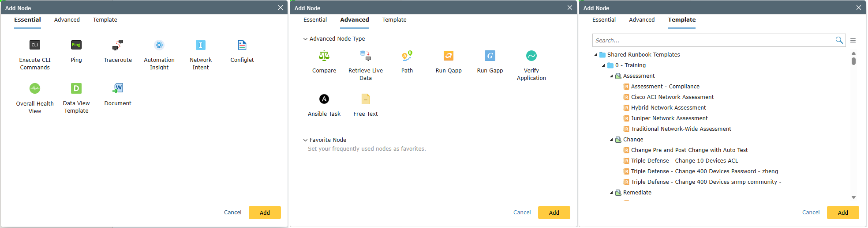Pick the Traceroute node icon
This screenshot has height=228, width=868.
coord(118,45)
